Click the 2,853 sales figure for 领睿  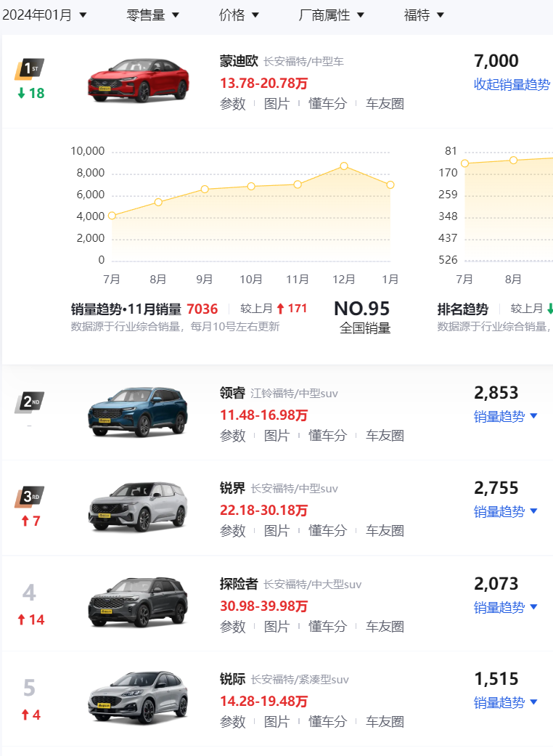[x=496, y=393]
